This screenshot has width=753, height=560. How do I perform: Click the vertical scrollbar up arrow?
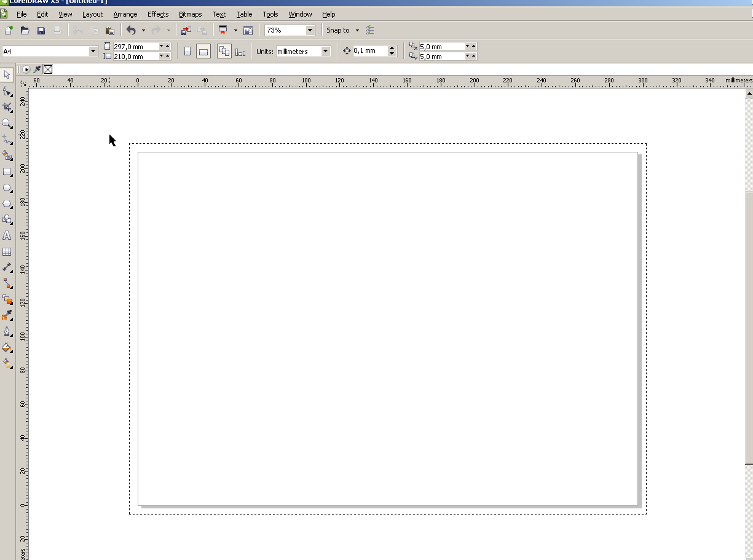click(x=749, y=93)
